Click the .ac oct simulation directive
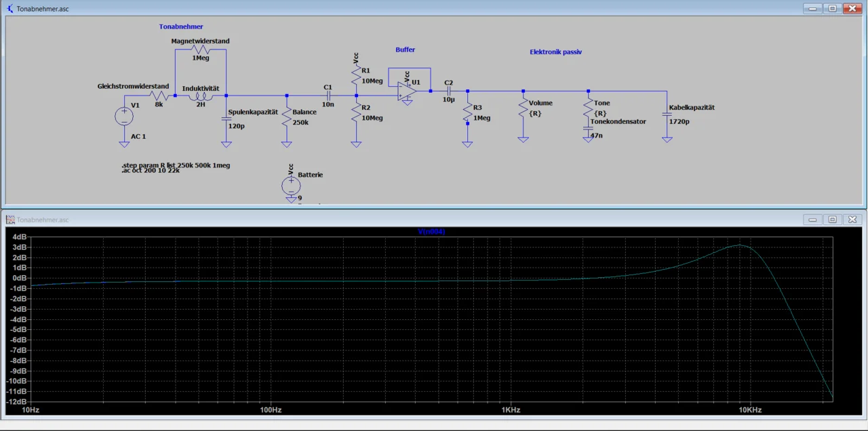 151,171
